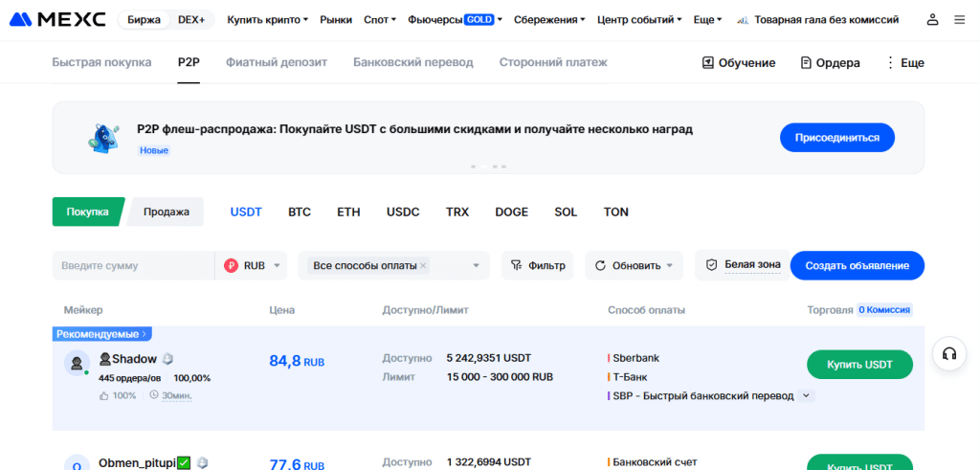Click Создать объявление button
The width and height of the screenshot is (980, 470).
857,265
